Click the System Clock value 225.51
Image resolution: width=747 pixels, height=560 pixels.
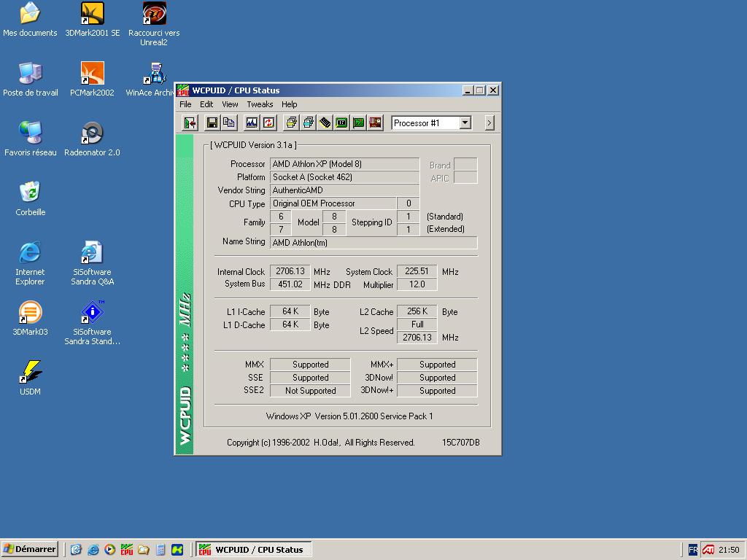(417, 271)
